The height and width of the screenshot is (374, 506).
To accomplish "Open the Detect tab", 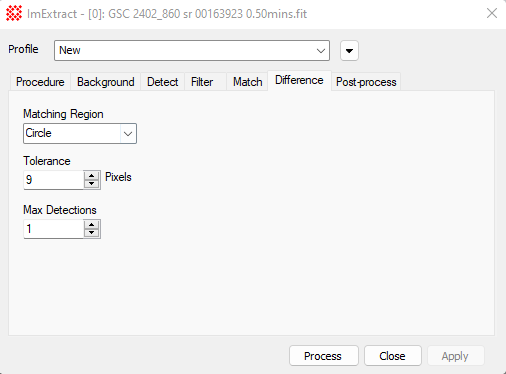I will (x=163, y=82).
